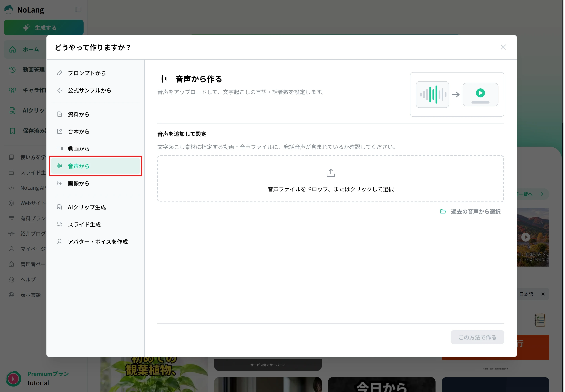
Task: Select 画像から creation method
Action: (95, 183)
